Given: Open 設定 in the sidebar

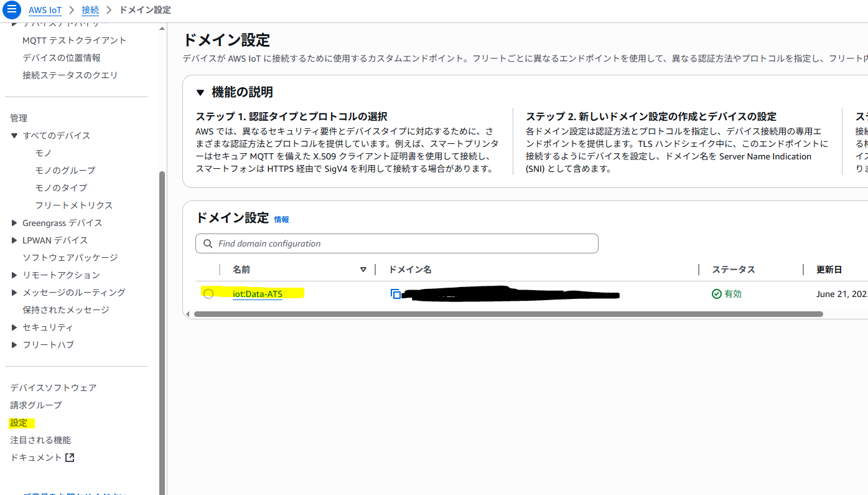Looking at the screenshot, I should click(x=19, y=423).
